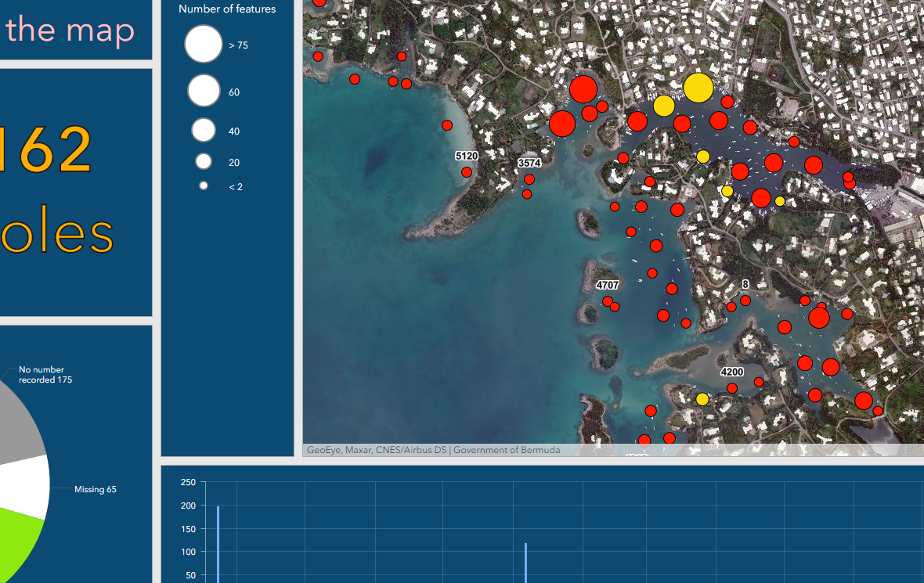Select the cluster labeled 4707

pyautogui.click(x=608, y=285)
